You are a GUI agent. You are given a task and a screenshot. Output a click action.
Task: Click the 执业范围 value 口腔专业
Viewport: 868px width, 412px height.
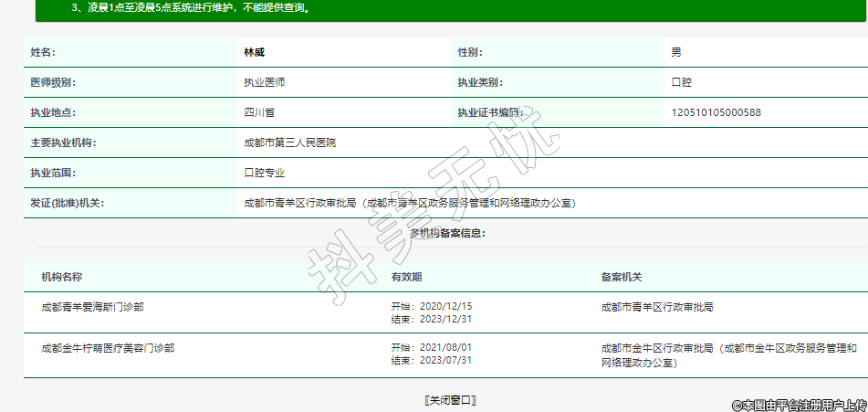coord(264,173)
